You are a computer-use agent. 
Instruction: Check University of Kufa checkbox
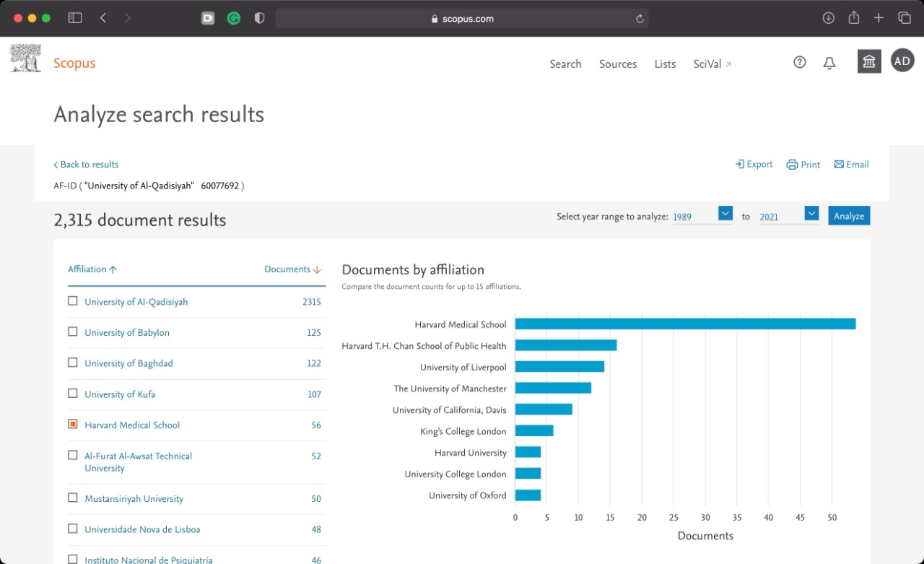73,394
